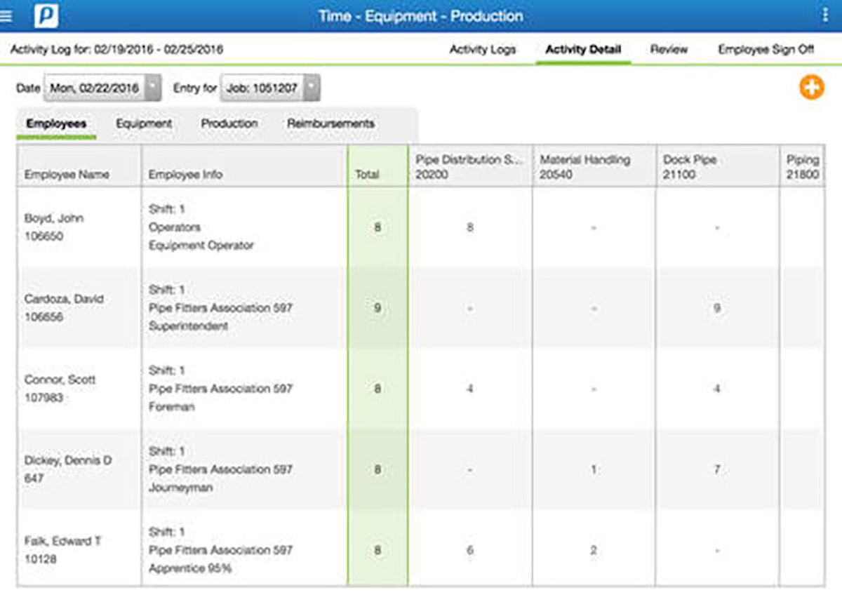Go to the Employee Sign Off tab
The image size is (842, 616).
tap(766, 50)
